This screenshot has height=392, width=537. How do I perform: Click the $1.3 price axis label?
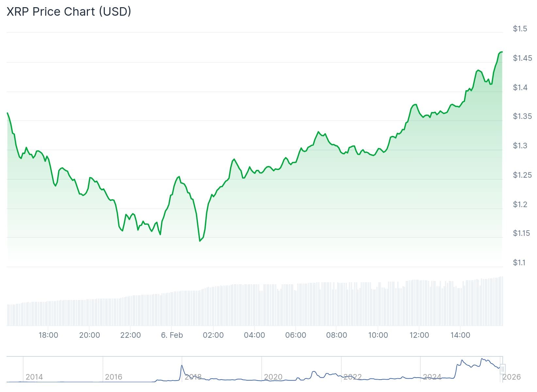tap(520, 145)
